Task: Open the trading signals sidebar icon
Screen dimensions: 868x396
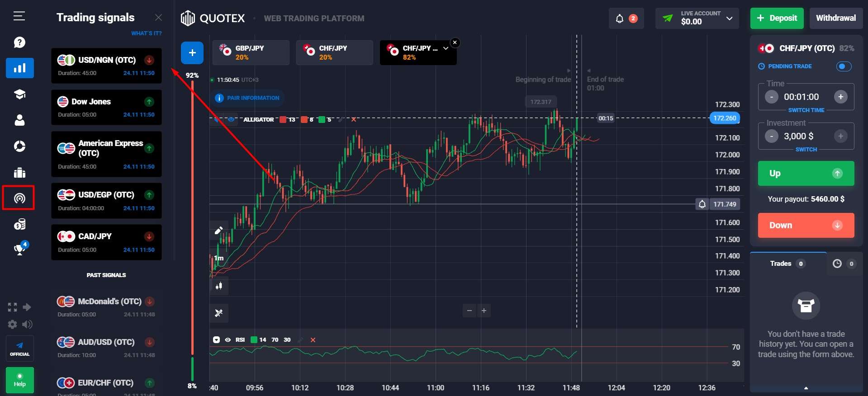Action: [x=19, y=198]
